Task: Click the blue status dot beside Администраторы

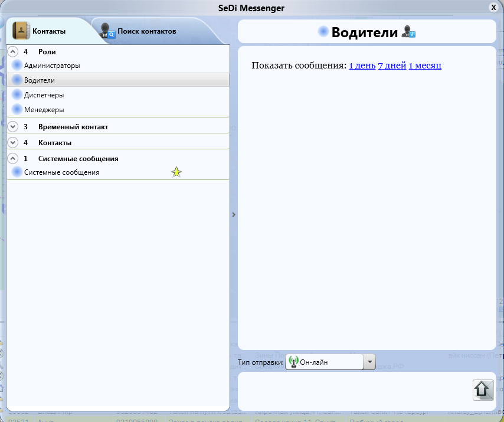Action: click(17, 66)
